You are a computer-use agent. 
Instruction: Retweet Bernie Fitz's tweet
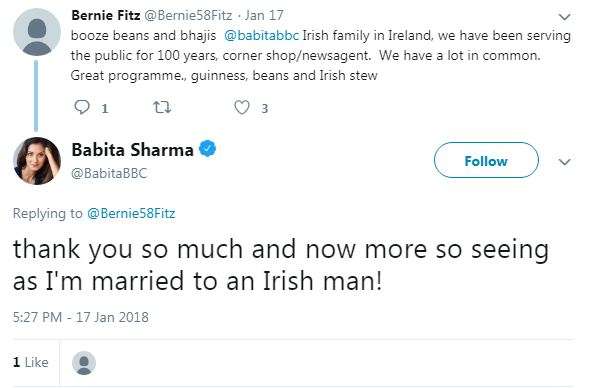tap(162, 108)
